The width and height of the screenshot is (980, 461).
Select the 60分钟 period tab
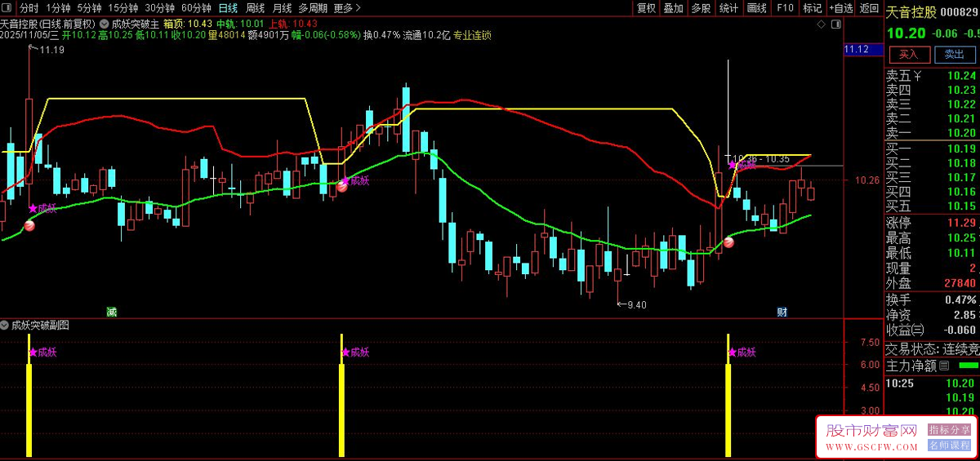(196, 8)
